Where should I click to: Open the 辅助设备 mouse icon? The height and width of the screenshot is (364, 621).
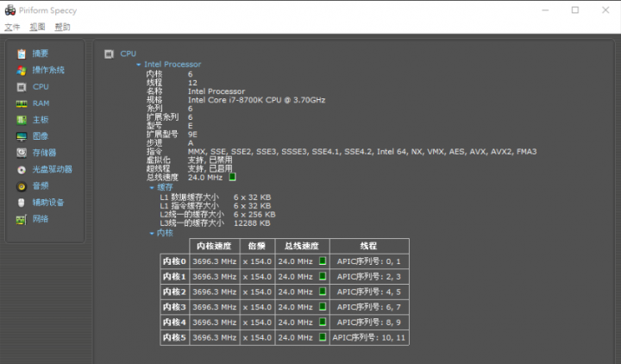tap(22, 203)
